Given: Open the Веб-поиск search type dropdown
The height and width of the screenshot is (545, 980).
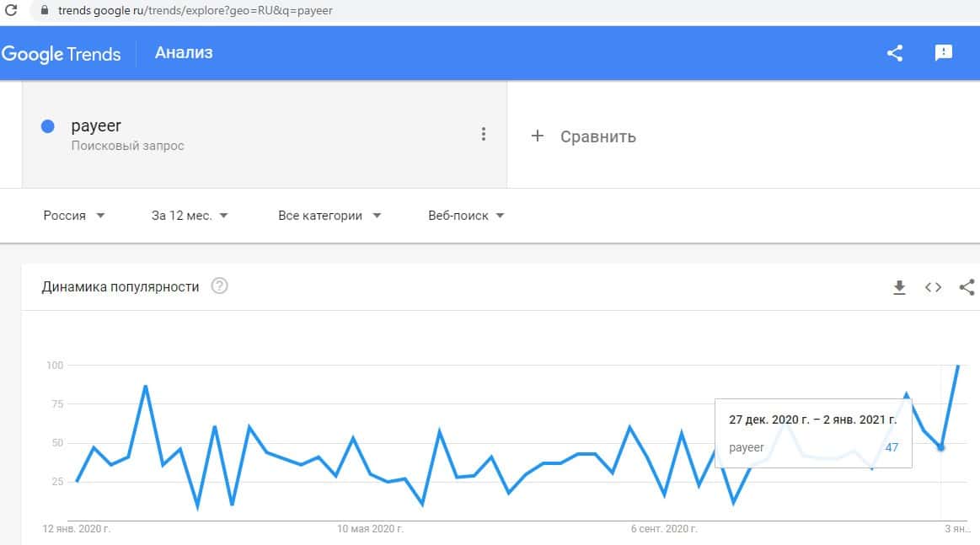Looking at the screenshot, I should coord(466,216).
